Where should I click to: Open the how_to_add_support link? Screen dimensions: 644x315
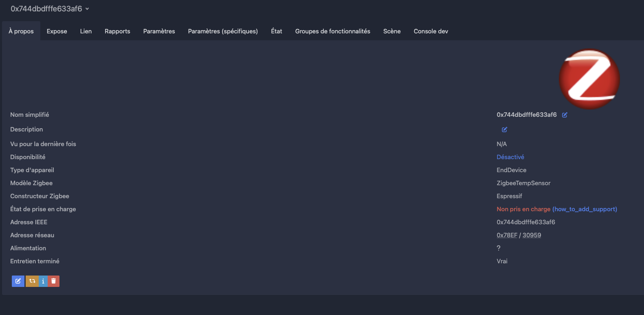coord(585,209)
